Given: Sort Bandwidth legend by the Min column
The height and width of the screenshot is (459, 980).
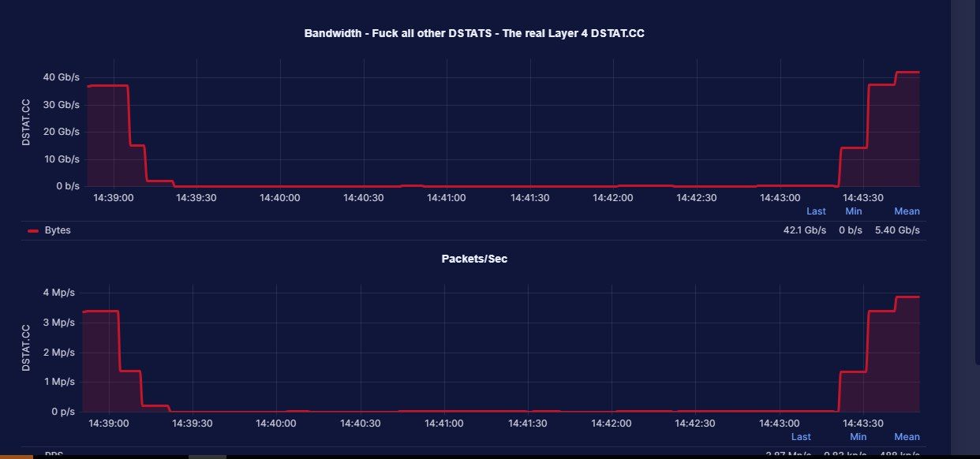Looking at the screenshot, I should [x=854, y=211].
